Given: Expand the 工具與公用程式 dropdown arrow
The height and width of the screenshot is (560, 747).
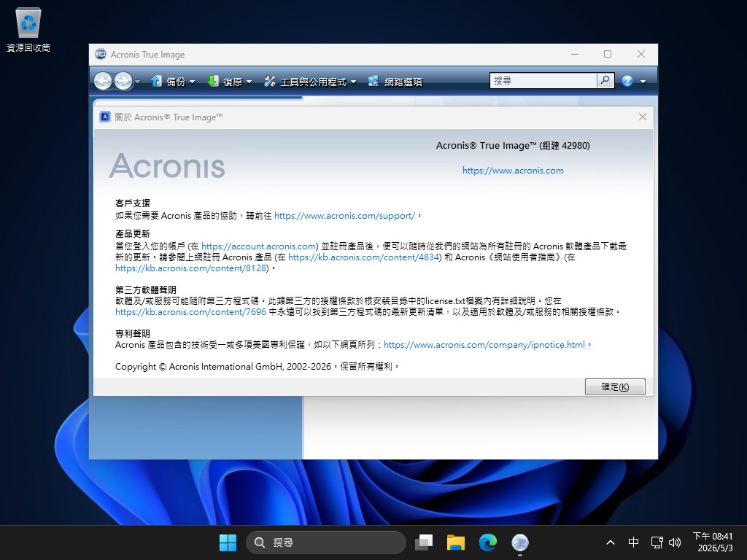Looking at the screenshot, I should (354, 82).
